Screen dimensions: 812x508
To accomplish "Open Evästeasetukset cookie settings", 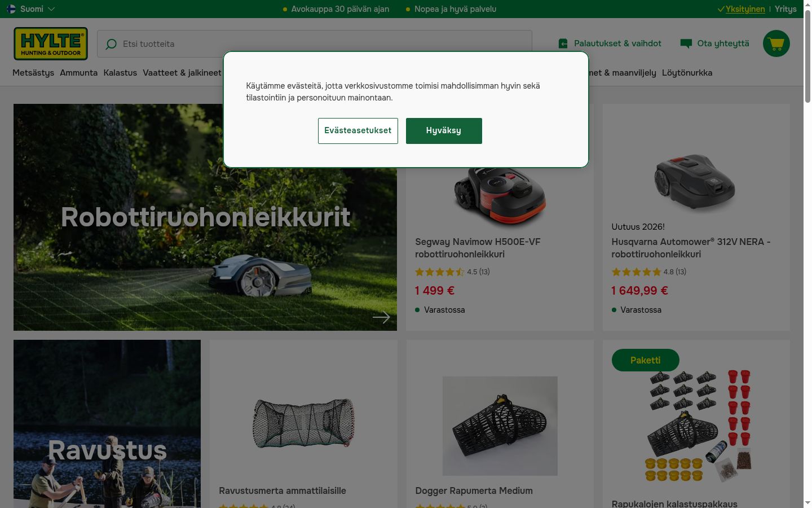I will 358,131.
